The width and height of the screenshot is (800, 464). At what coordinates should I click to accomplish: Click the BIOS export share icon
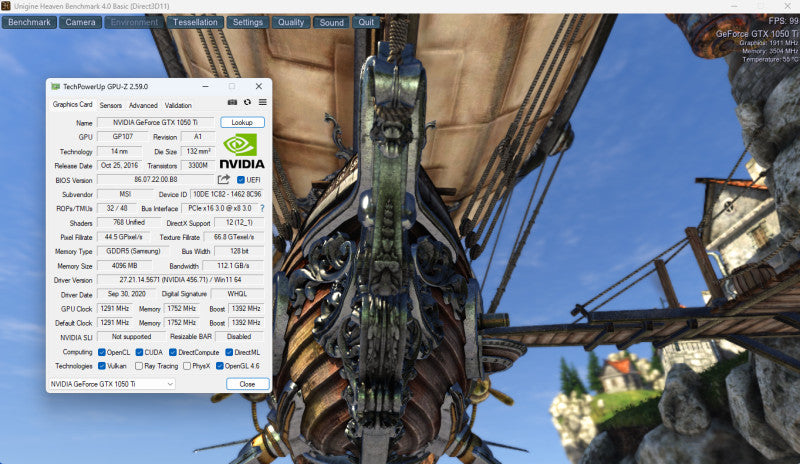[223, 180]
